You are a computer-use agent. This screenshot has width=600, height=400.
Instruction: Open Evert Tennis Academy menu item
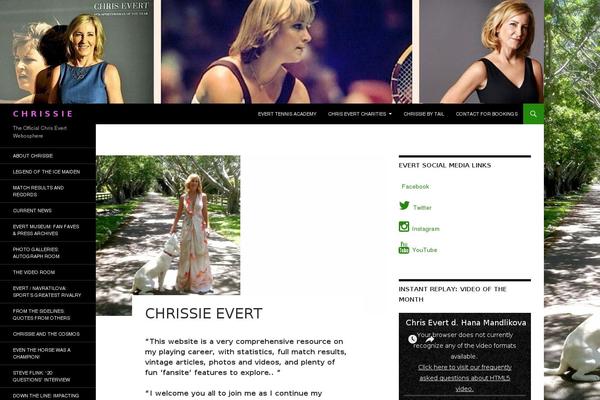[x=287, y=114]
